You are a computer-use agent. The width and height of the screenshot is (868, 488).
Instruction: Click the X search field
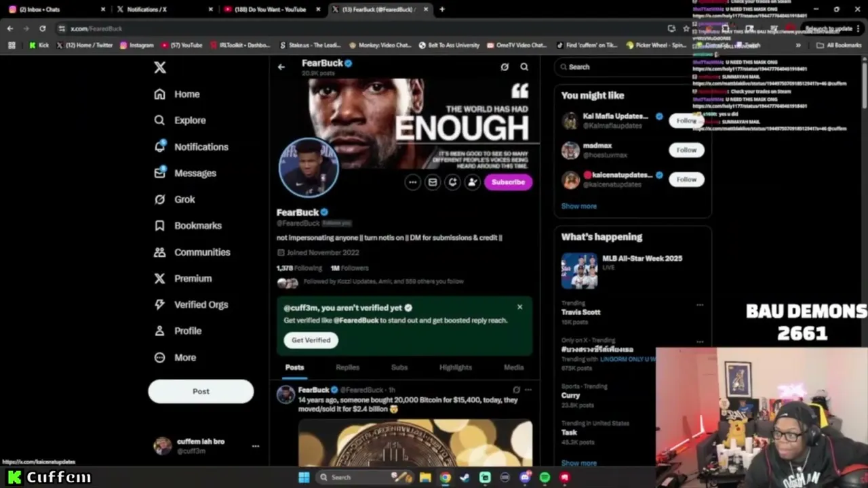pos(632,67)
